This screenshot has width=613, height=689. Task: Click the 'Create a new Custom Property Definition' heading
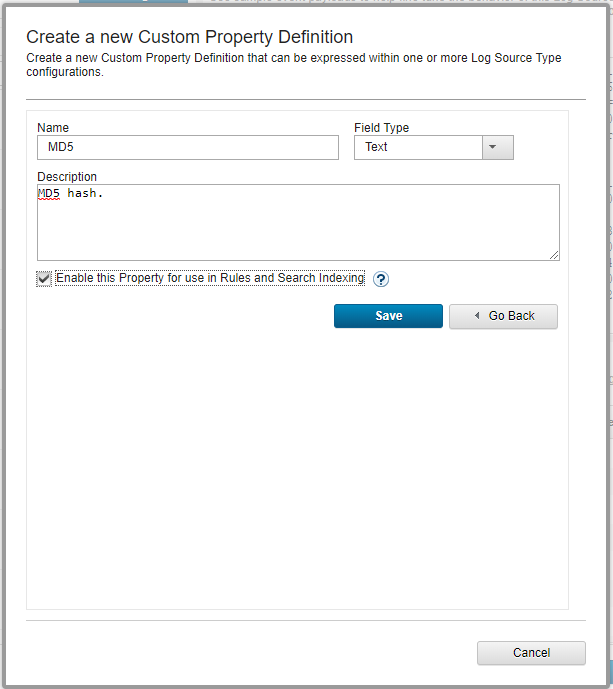point(189,37)
